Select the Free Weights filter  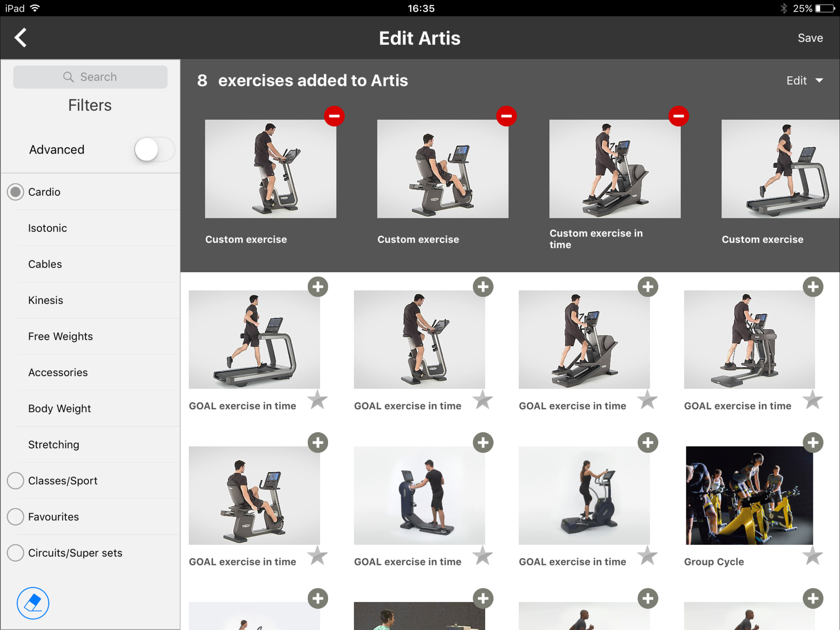pyautogui.click(x=60, y=336)
